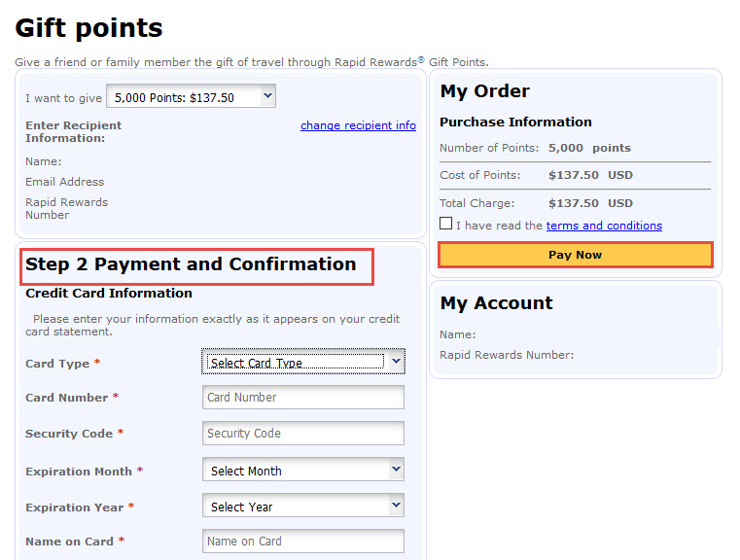This screenshot has height=560, width=740.
Task: Click the 'My Account' heading
Action: click(496, 303)
